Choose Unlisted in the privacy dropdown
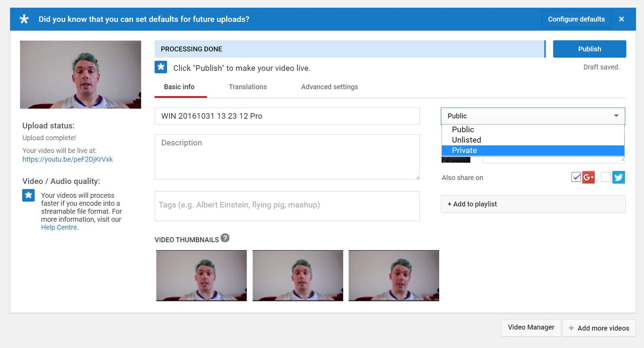Image resolution: width=644 pixels, height=348 pixels. (466, 140)
